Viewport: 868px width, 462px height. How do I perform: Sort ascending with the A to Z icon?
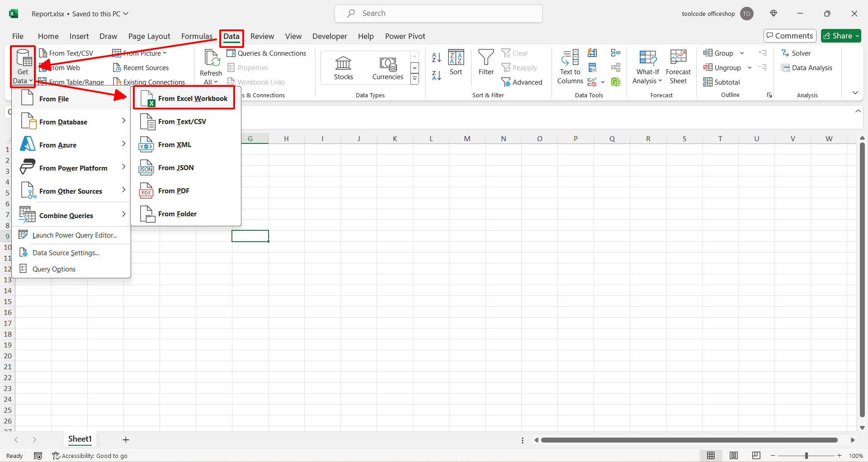436,57
